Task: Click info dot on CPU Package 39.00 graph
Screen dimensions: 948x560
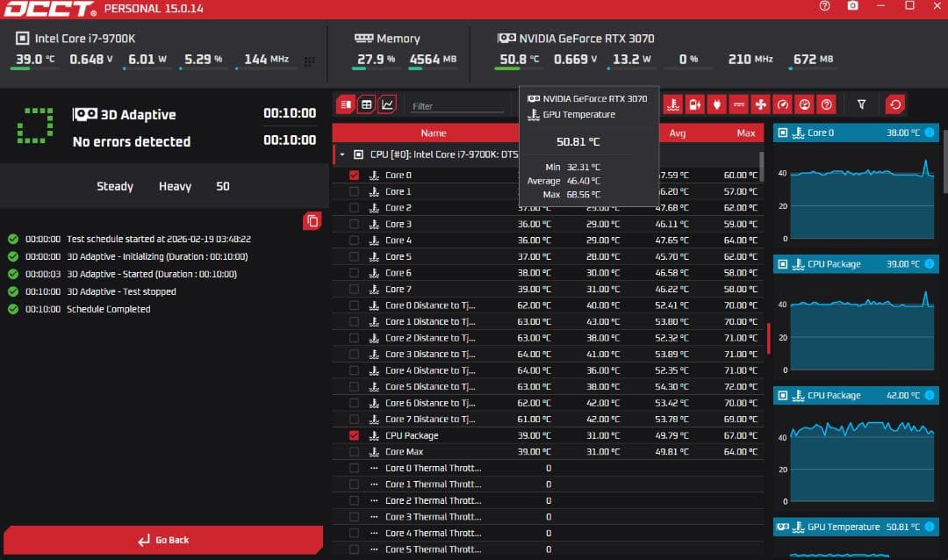Action: coord(930,263)
